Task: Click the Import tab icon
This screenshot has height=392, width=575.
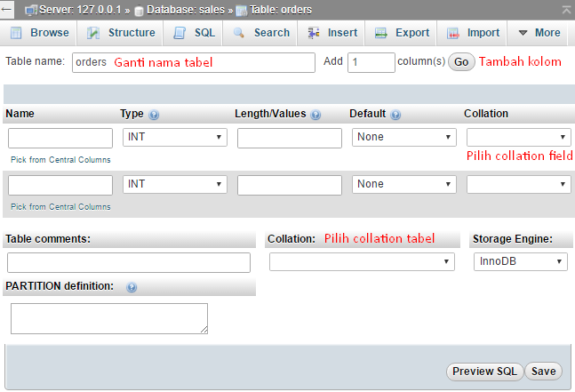Action: 453,34
